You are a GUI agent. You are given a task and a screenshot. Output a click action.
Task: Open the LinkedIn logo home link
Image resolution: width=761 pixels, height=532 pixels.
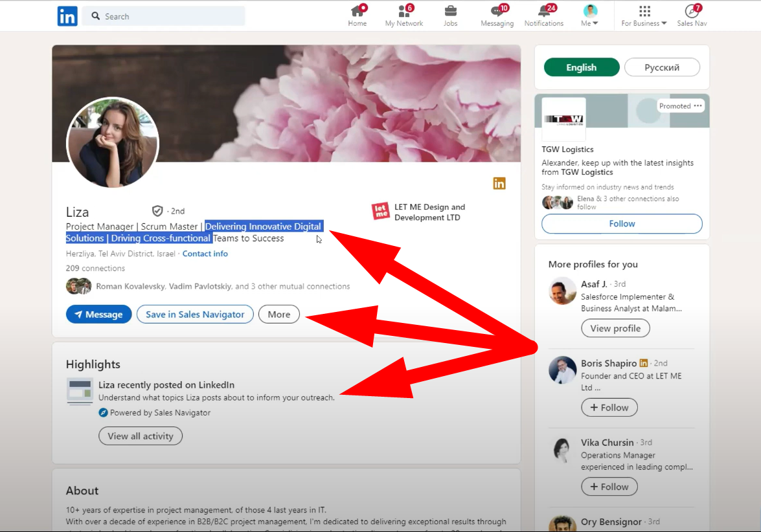coord(67,16)
